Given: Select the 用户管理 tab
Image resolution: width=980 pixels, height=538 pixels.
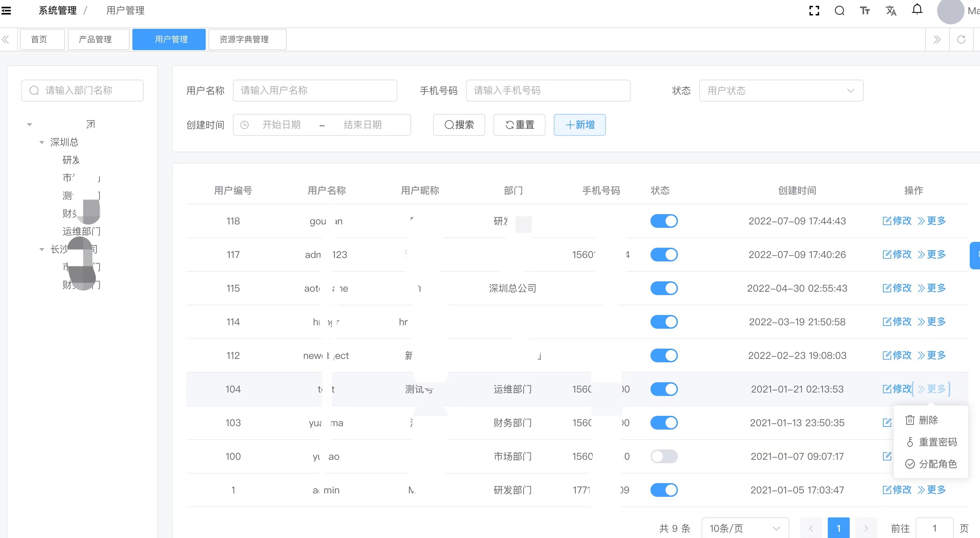Looking at the screenshot, I should click(169, 39).
